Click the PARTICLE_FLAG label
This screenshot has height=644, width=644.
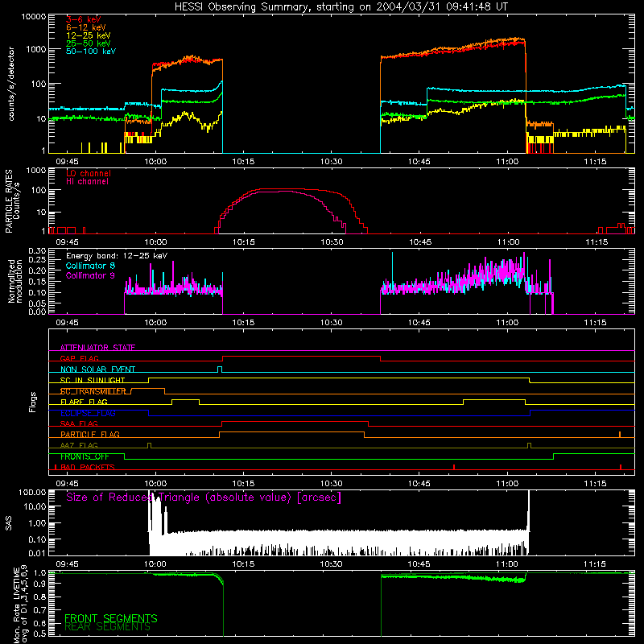[90, 434]
